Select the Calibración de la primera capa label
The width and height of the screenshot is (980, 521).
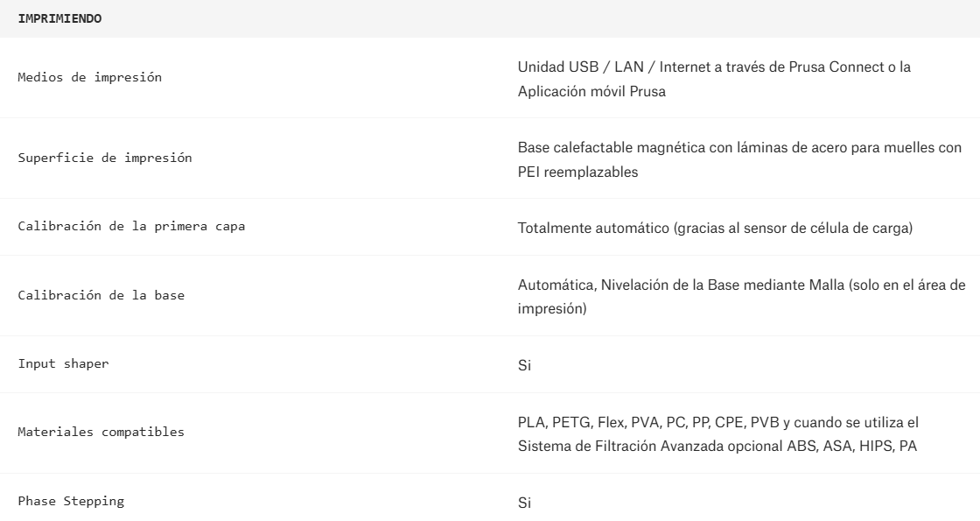point(131,227)
